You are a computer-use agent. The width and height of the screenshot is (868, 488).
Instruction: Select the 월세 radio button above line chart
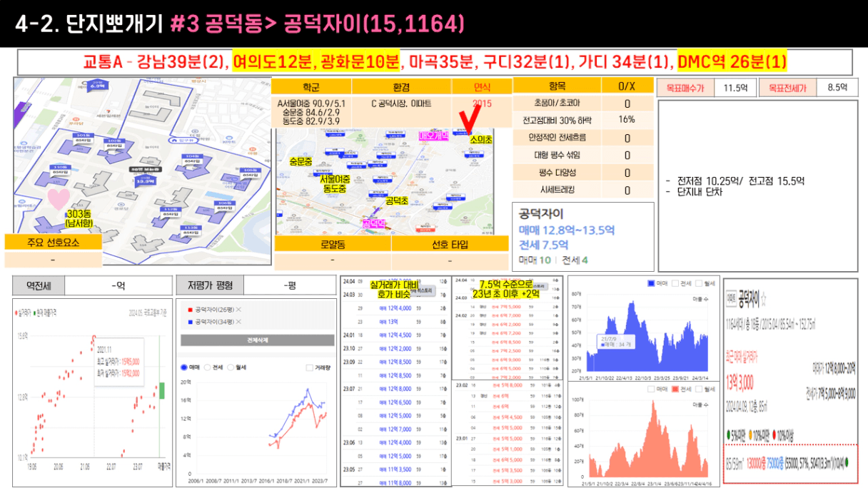pos(231,367)
